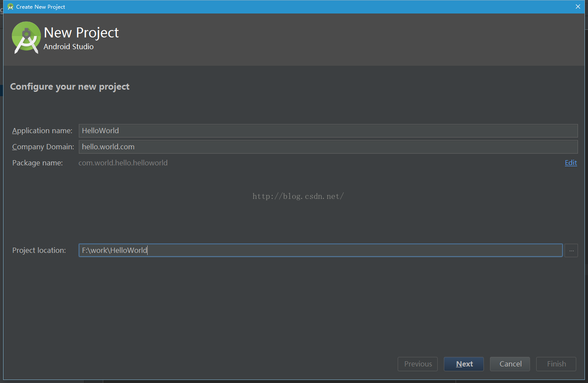This screenshot has height=383, width=588.
Task: Click the 'Package name:' label
Action: [37, 163]
